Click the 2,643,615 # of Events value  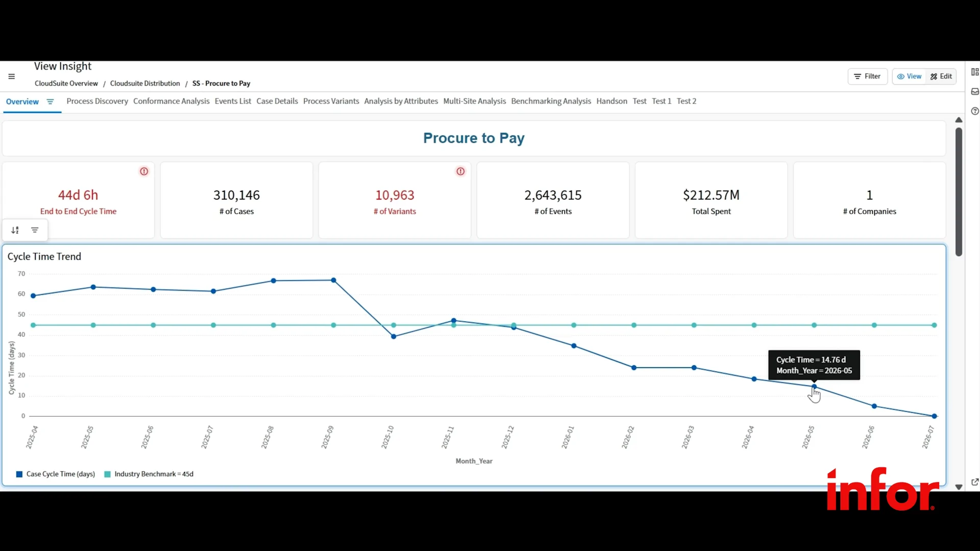[553, 195]
